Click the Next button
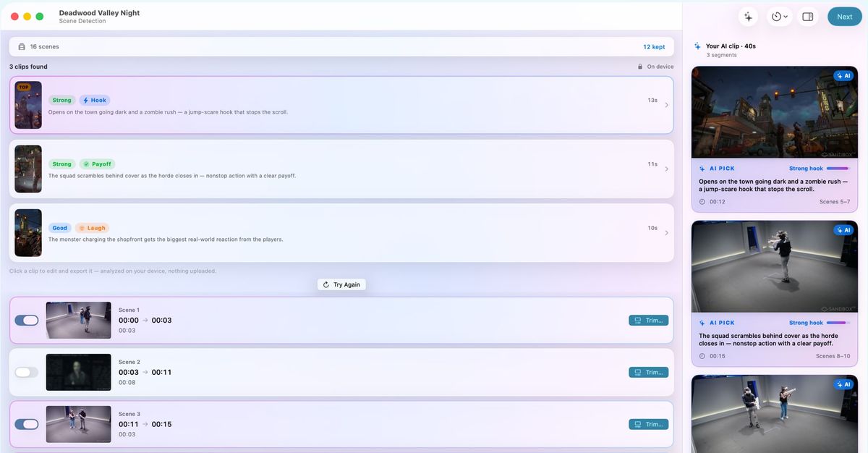The width and height of the screenshot is (868, 453). 844,17
